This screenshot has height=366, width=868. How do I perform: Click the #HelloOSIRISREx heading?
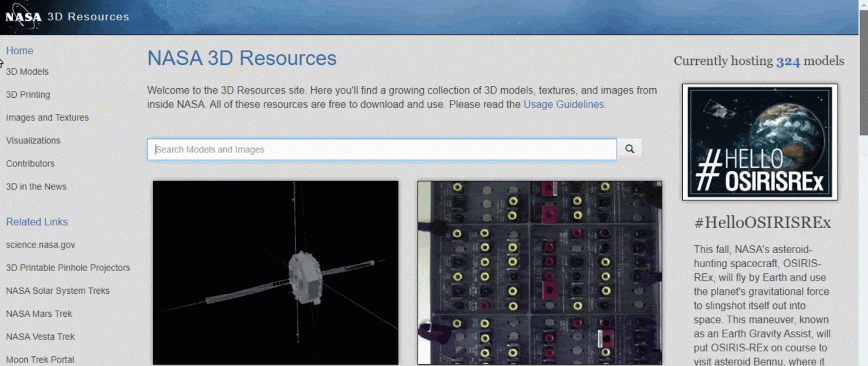pyautogui.click(x=762, y=223)
